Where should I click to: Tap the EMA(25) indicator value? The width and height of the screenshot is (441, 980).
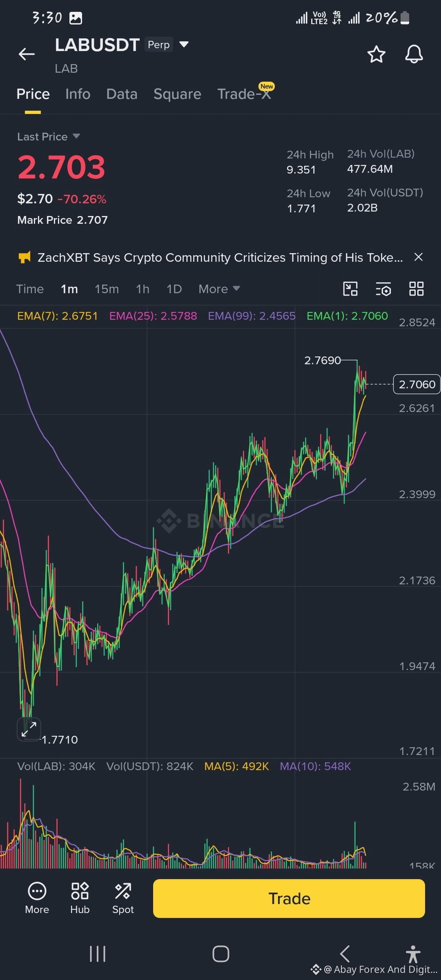(153, 316)
